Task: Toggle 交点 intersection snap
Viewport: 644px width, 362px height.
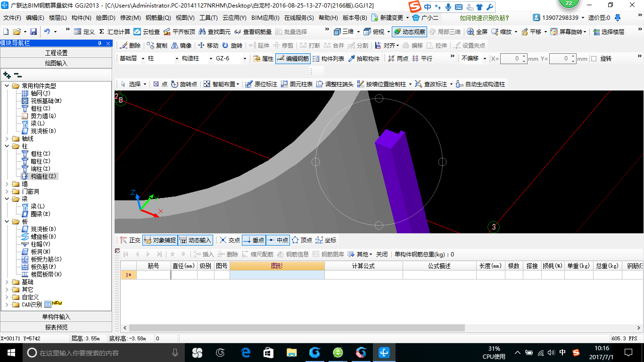Action: (230, 240)
